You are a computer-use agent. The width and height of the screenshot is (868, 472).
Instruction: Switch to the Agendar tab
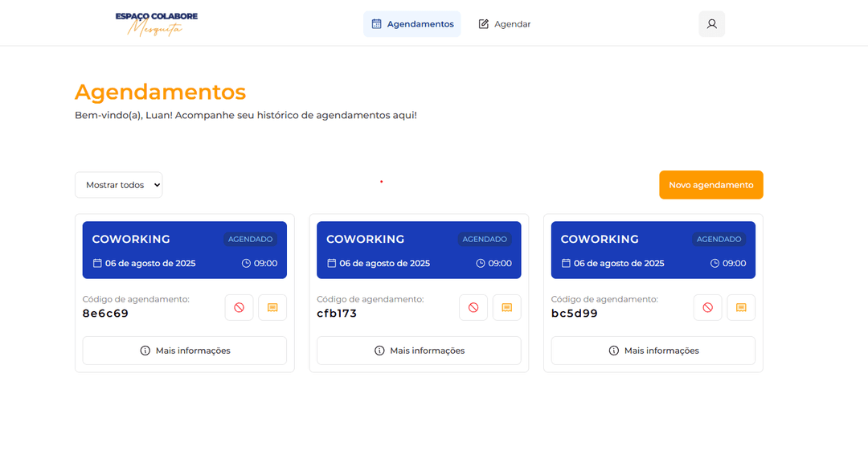504,24
